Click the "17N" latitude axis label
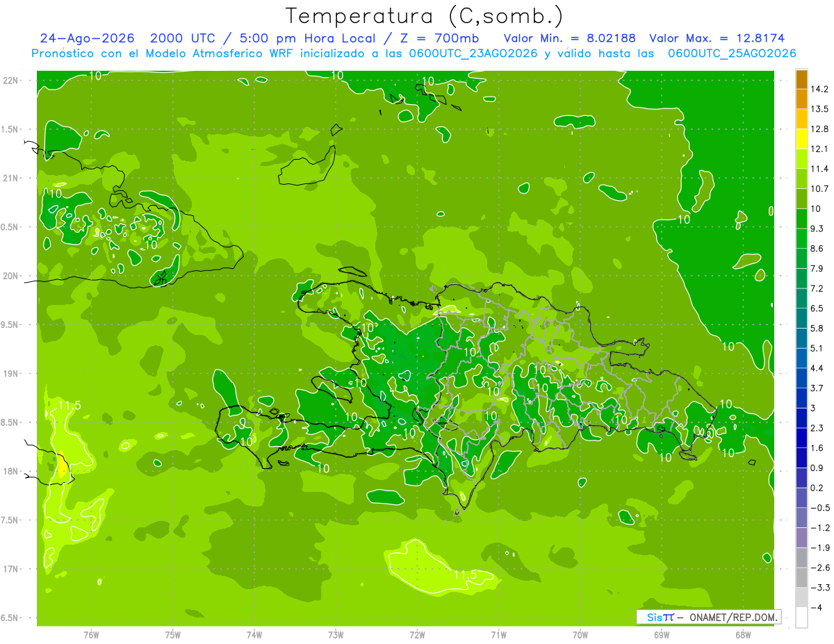This screenshot has width=834, height=644. coord(10,569)
